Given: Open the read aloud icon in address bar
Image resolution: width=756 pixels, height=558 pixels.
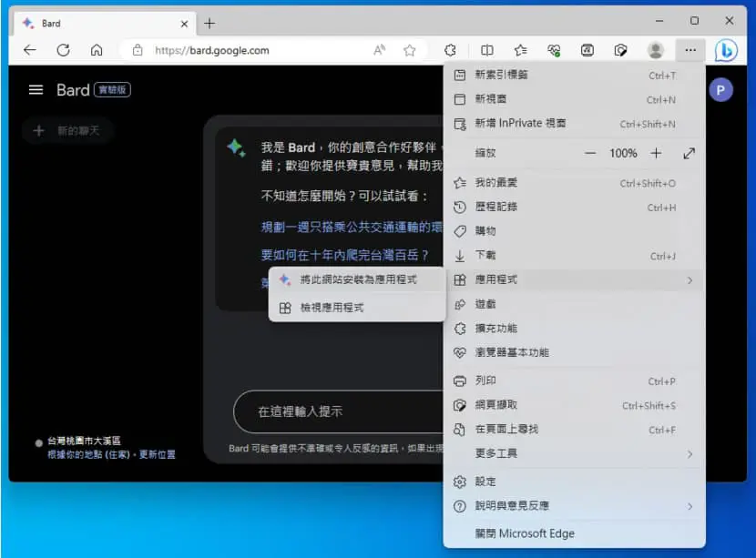Looking at the screenshot, I should 380,50.
